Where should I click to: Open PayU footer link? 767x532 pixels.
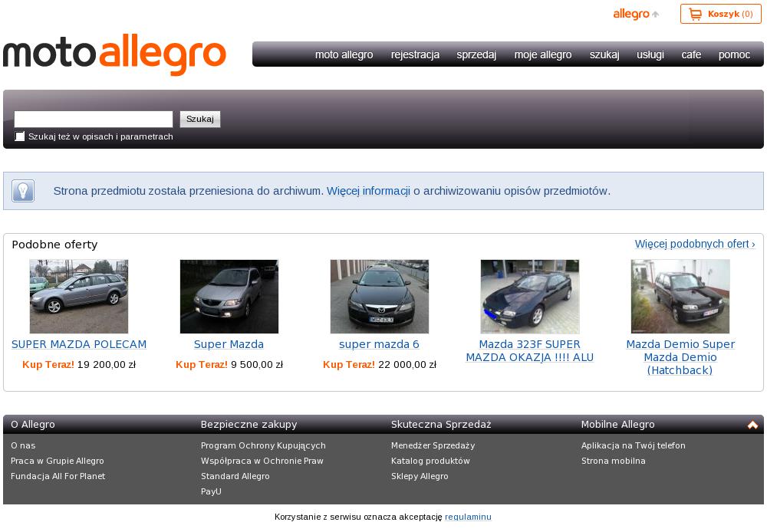[212, 491]
